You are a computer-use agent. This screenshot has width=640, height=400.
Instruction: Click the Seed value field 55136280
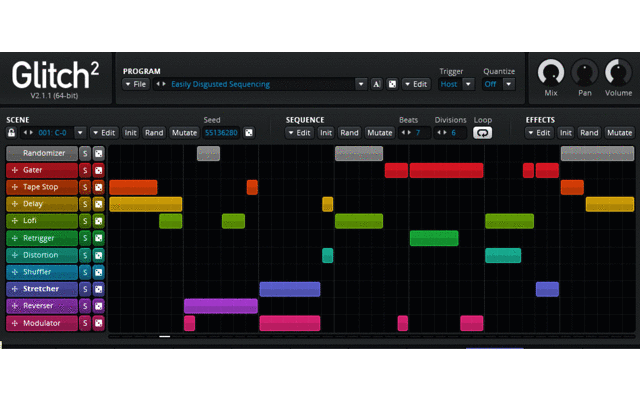click(x=221, y=133)
